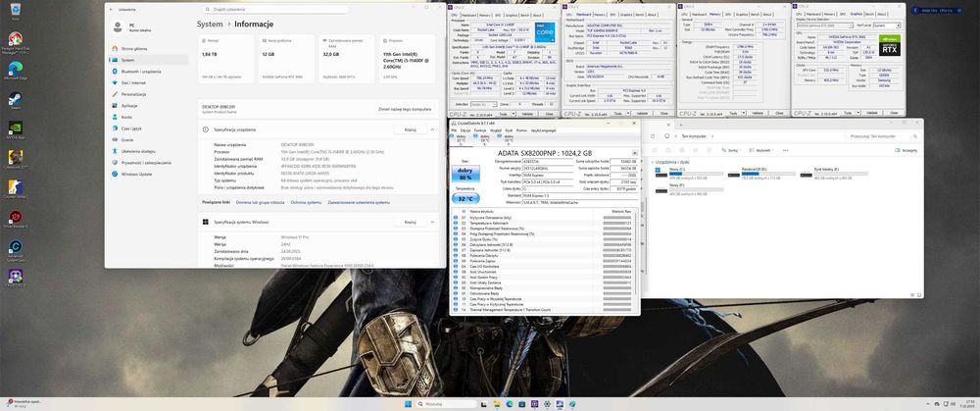The image size is (980, 411).
Task: Open Funkcje menu in CrystalDiskInfo
Action: 480,130
